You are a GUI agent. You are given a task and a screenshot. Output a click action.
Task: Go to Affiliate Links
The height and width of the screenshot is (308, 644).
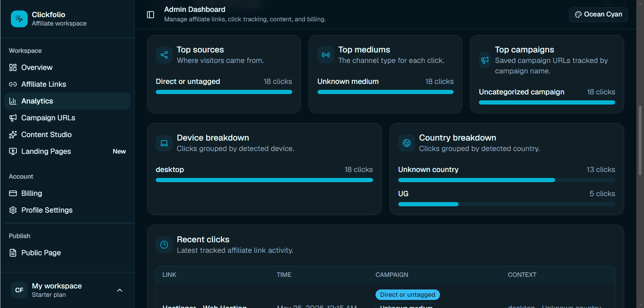click(x=68, y=84)
